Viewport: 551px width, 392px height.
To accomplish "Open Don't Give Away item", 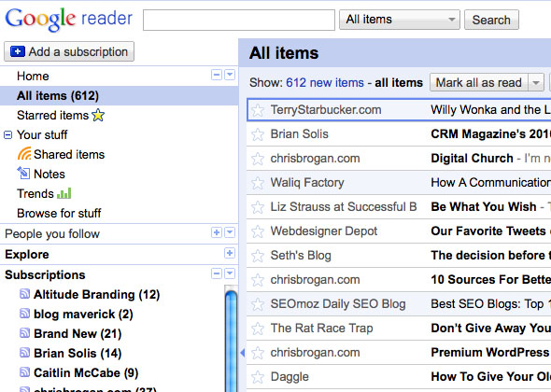I will 490,329.
